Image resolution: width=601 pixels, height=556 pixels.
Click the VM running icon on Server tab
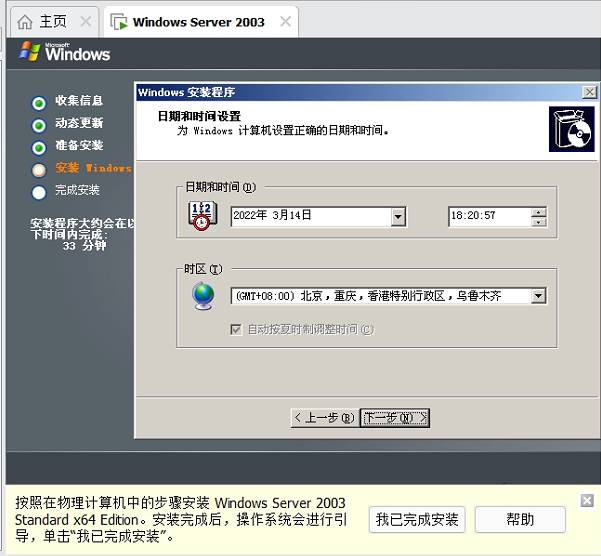click(119, 22)
